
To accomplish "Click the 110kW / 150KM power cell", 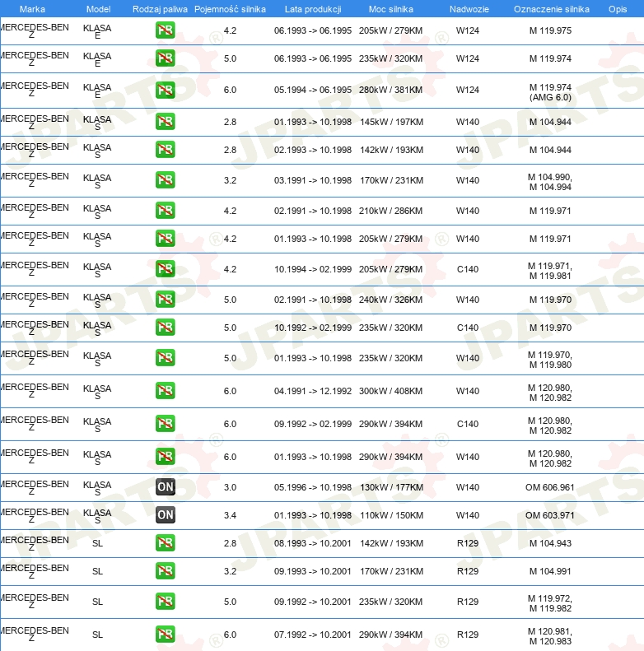I will point(391,515).
